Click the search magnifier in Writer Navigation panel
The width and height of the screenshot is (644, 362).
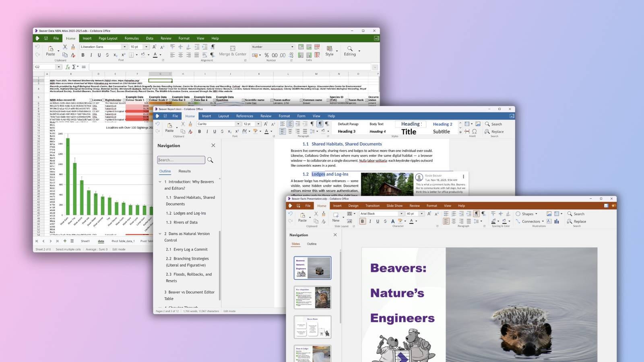[210, 160]
